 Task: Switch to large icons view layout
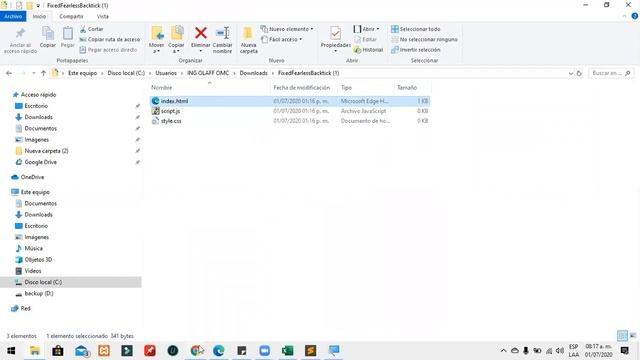[x=633, y=336]
